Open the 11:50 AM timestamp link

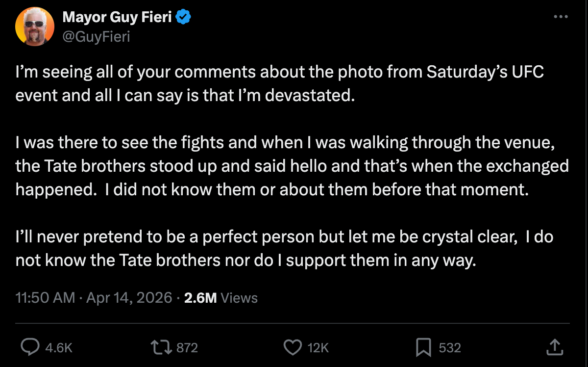click(x=46, y=297)
